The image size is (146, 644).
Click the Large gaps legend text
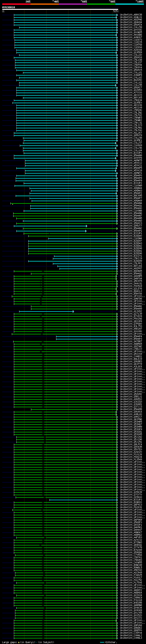[x=28, y=642]
